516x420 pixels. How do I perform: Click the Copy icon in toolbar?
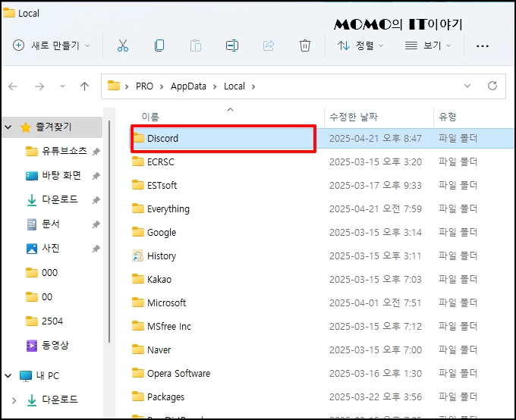pos(159,45)
